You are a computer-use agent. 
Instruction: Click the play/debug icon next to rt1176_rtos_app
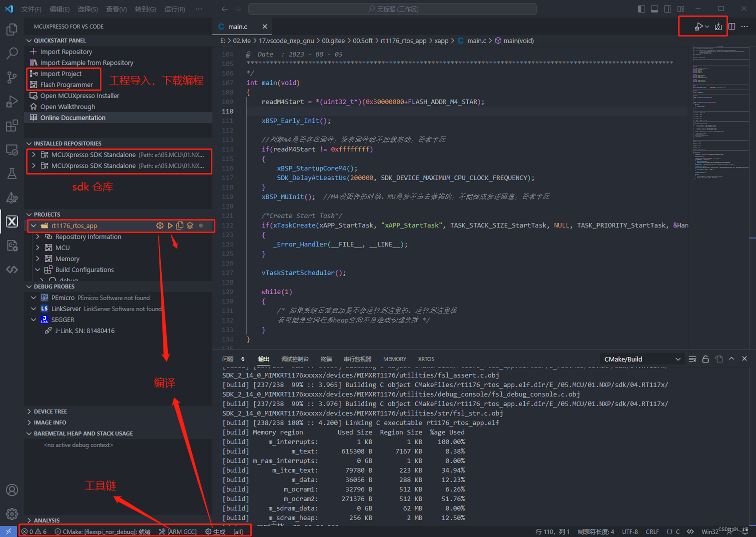pyautogui.click(x=170, y=225)
